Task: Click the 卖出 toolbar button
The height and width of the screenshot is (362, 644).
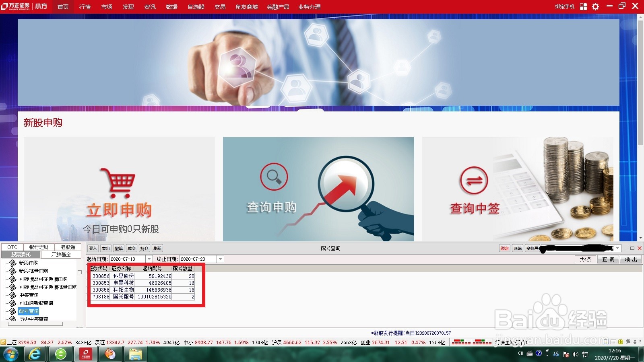Action: 106,248
